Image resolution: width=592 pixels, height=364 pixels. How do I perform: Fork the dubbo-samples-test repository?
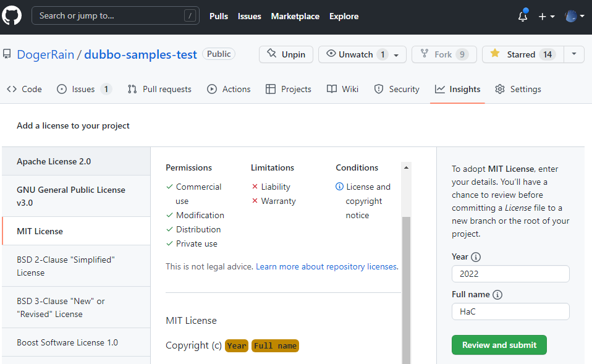443,54
